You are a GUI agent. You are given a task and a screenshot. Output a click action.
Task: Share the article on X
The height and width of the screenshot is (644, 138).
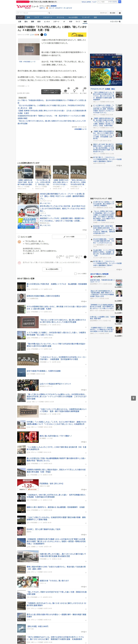pyautogui.click(x=42, y=35)
